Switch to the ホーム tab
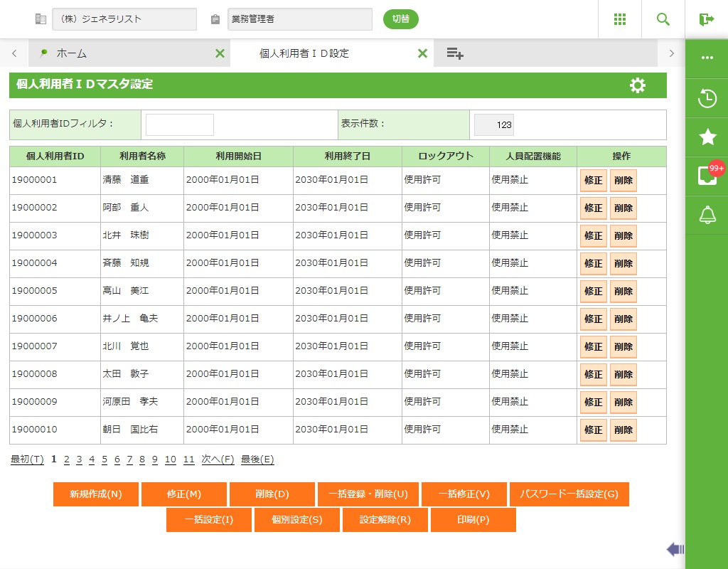 point(71,53)
